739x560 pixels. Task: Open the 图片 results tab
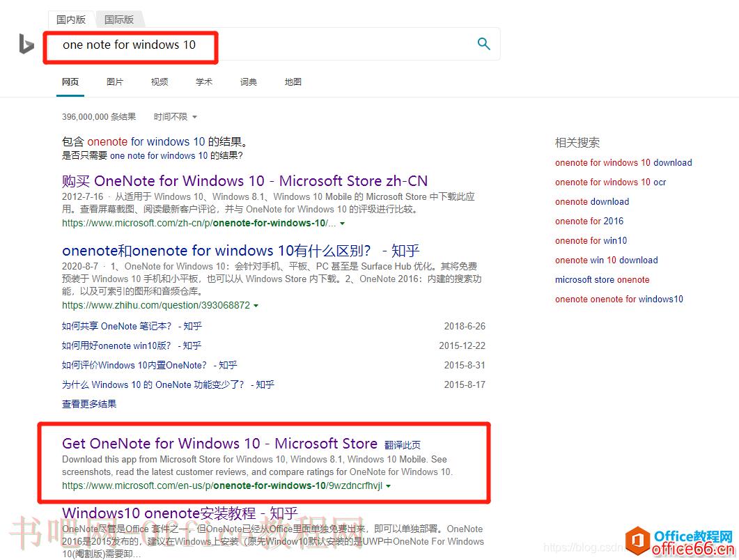pyautogui.click(x=114, y=82)
